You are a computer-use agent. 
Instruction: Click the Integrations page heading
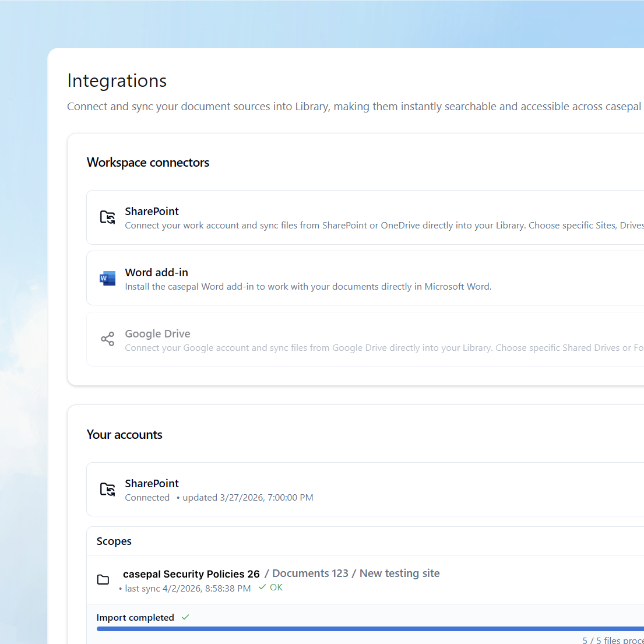117,80
